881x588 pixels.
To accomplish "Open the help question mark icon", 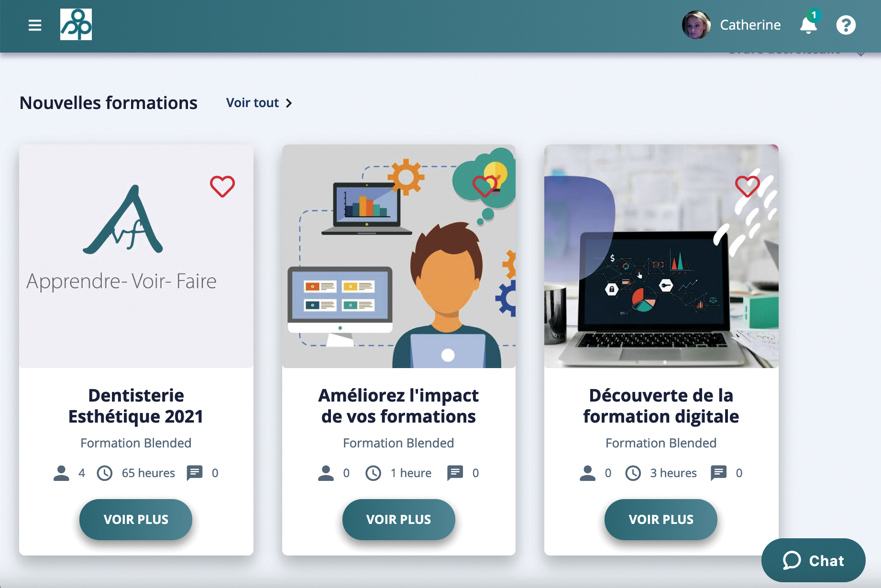I will tap(846, 25).
